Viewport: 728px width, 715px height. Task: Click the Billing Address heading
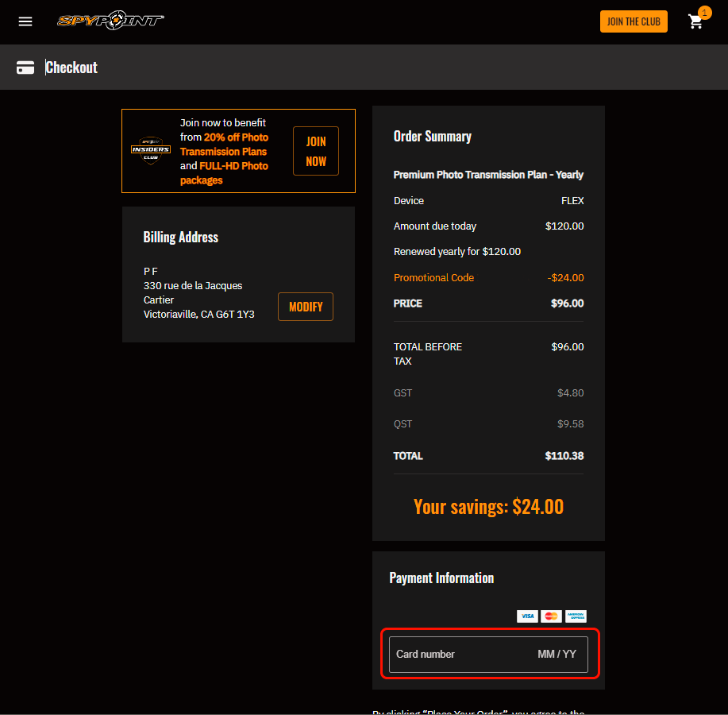pyautogui.click(x=180, y=238)
